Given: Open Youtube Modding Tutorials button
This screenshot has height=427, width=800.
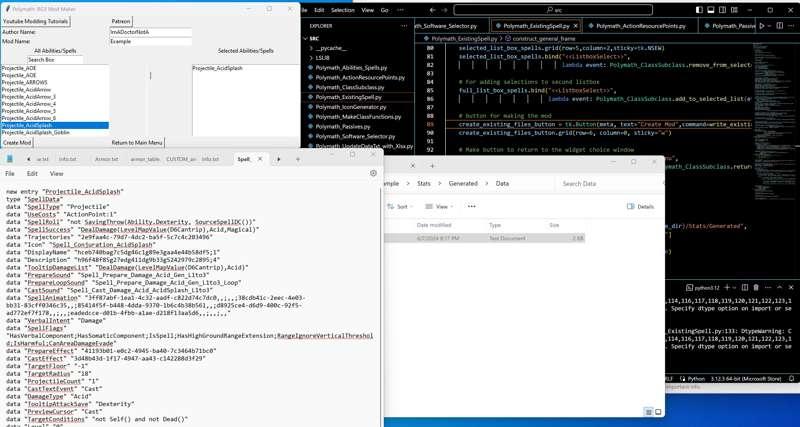Looking at the screenshot, I should 35,21.
